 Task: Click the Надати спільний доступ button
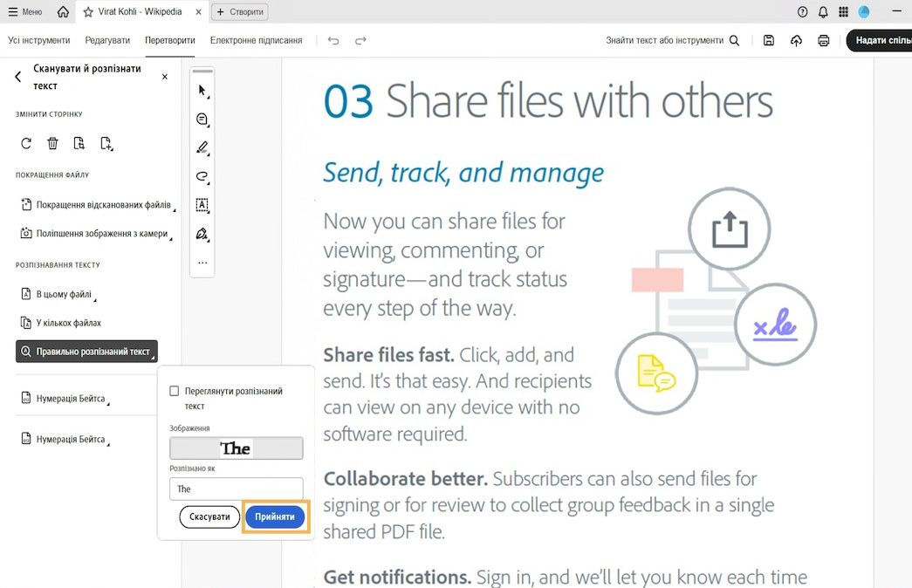tap(880, 40)
